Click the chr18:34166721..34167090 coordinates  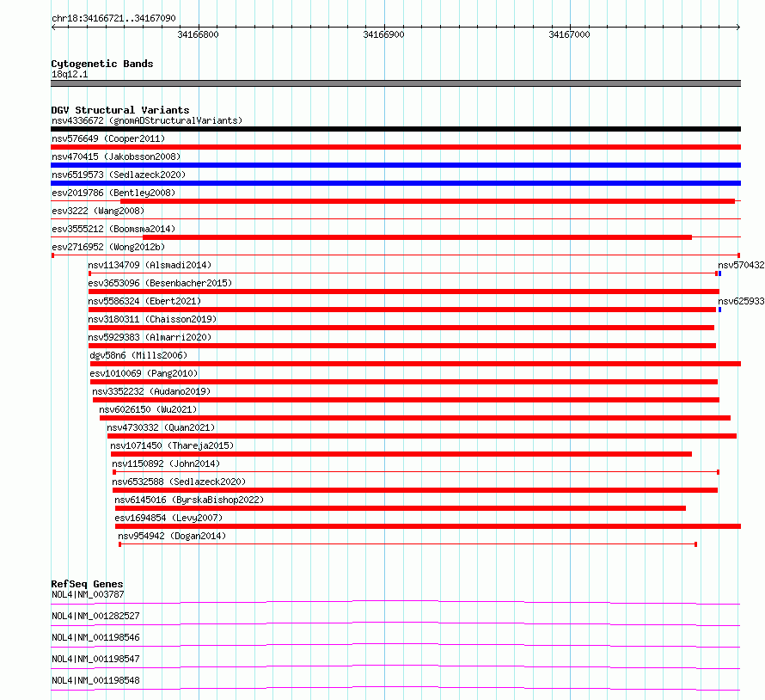(113, 19)
